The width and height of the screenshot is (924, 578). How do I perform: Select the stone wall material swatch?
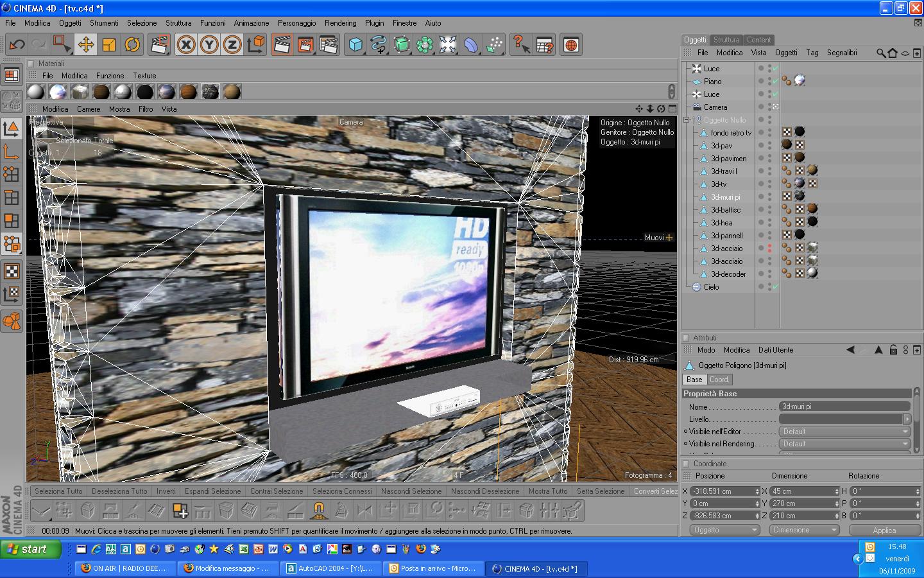click(210, 92)
